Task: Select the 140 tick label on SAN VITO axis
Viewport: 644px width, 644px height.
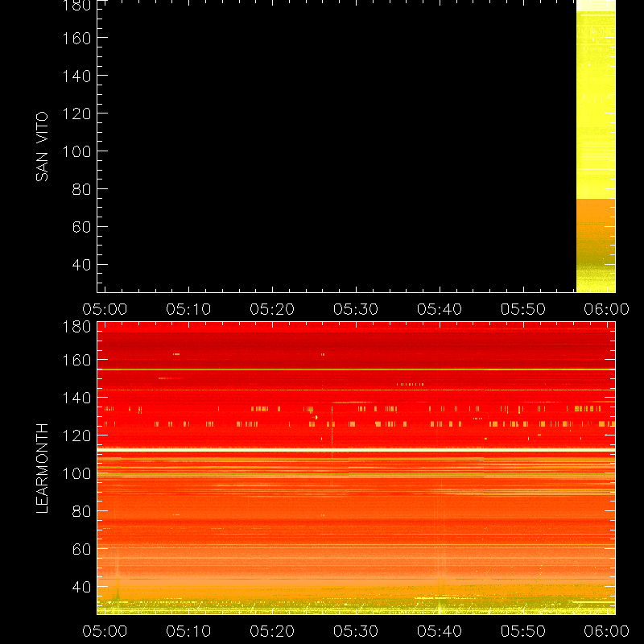Action: pos(76,76)
